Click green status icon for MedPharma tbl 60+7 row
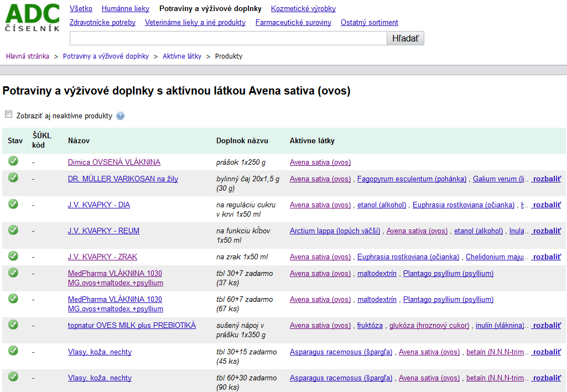Image resolution: width=567 pixels, height=392 pixels. 13,299
